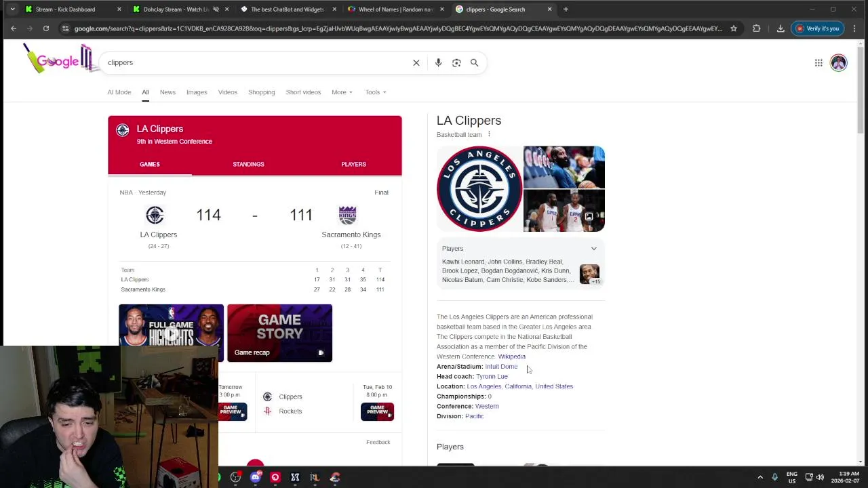Image resolution: width=868 pixels, height=488 pixels.
Task: Open the Pacific division link
Action: point(475,416)
